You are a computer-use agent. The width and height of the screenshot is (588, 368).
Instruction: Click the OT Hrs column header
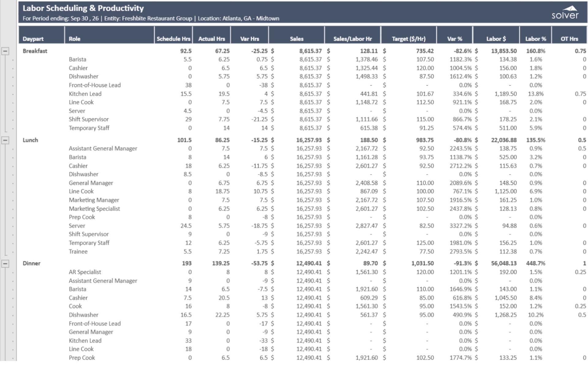[x=569, y=39]
